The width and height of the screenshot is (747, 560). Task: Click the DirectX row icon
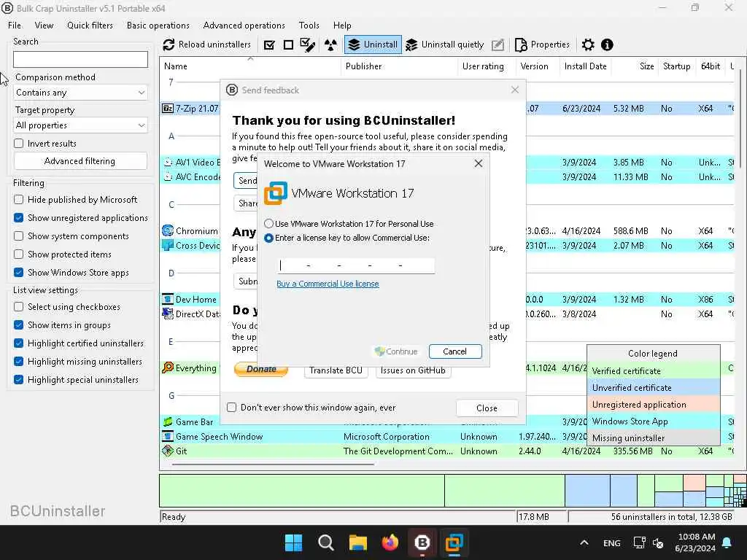point(168,314)
